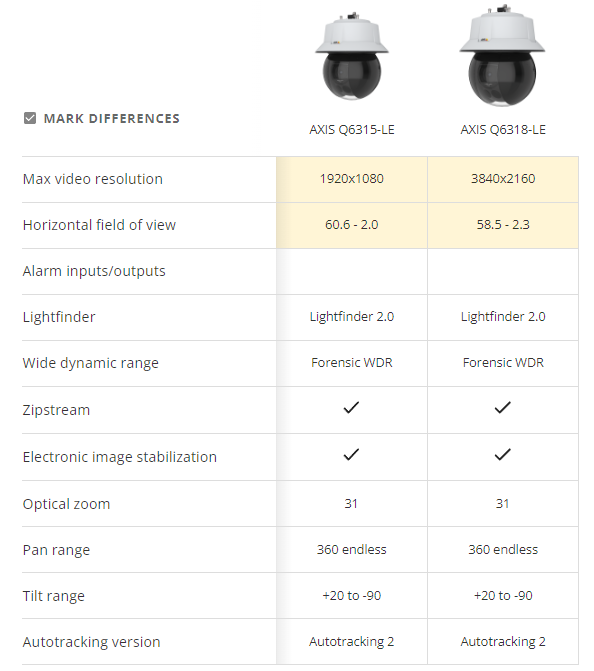Click the highlighted 3840x2160 resolution cell

(503, 179)
